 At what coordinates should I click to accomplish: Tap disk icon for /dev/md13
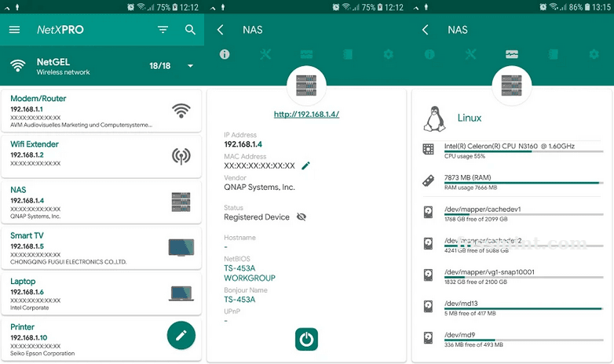(x=429, y=306)
